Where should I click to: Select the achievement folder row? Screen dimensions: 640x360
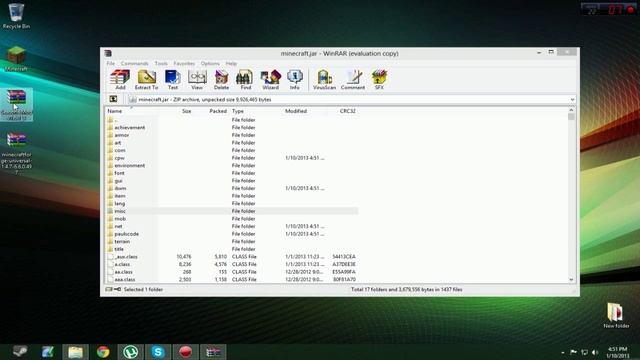pos(232,127)
